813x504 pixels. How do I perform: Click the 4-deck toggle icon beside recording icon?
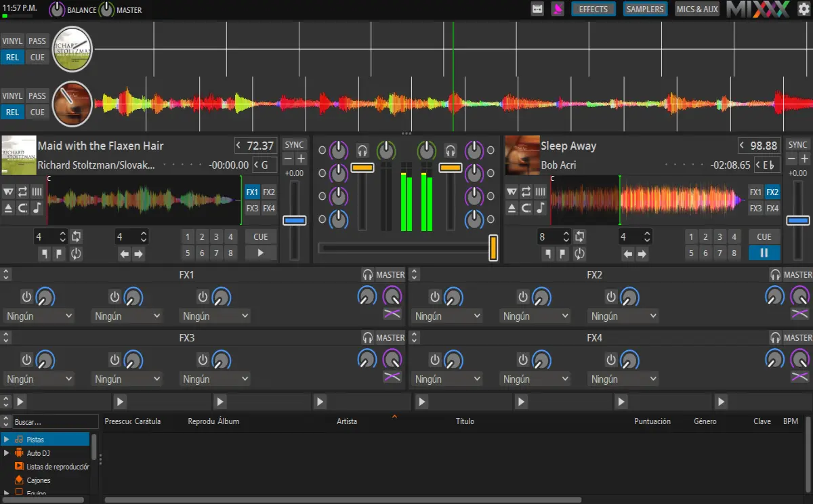[x=538, y=9]
